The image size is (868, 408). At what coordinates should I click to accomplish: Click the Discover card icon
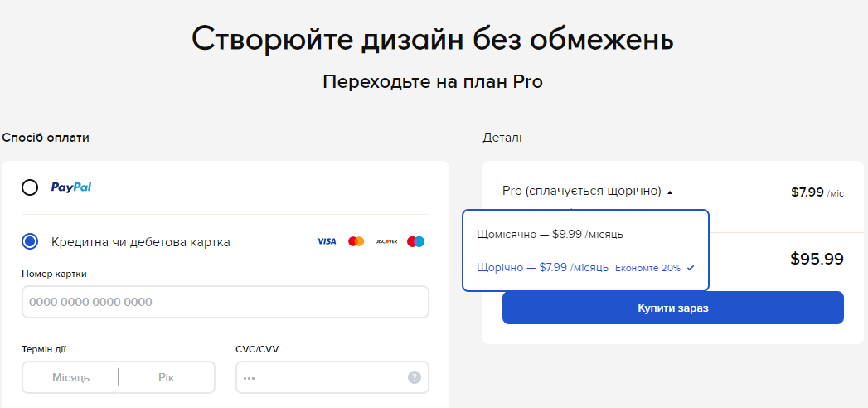point(386,241)
